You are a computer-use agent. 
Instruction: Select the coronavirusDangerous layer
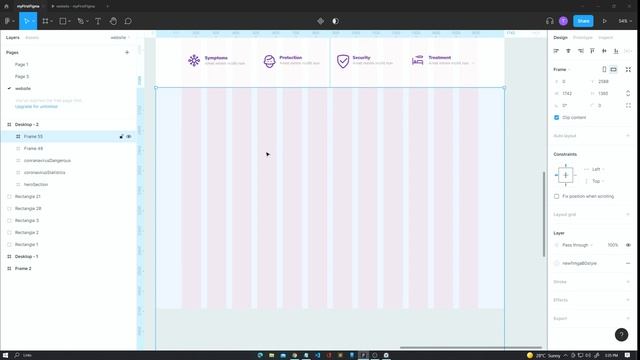tap(47, 160)
